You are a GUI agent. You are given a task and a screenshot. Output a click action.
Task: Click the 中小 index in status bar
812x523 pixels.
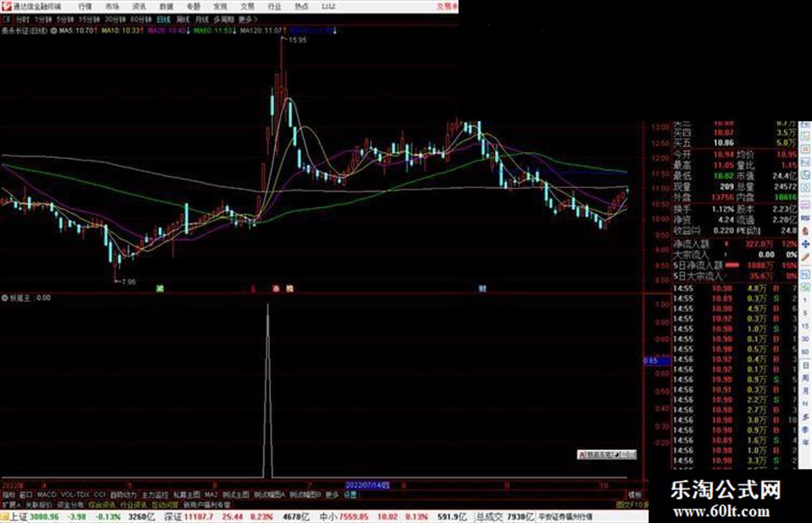pyautogui.click(x=328, y=517)
